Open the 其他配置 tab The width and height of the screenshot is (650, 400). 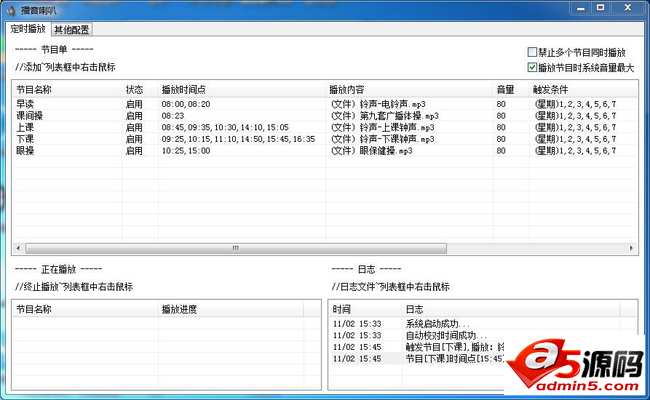72,29
